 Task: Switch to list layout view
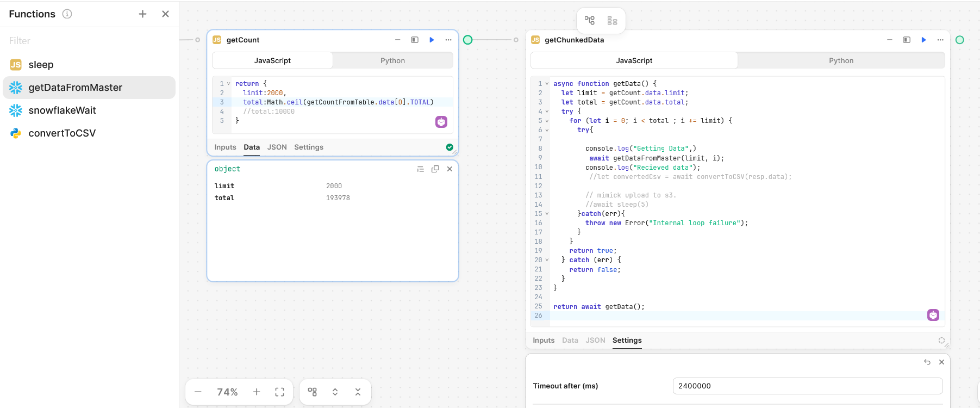[612, 21]
